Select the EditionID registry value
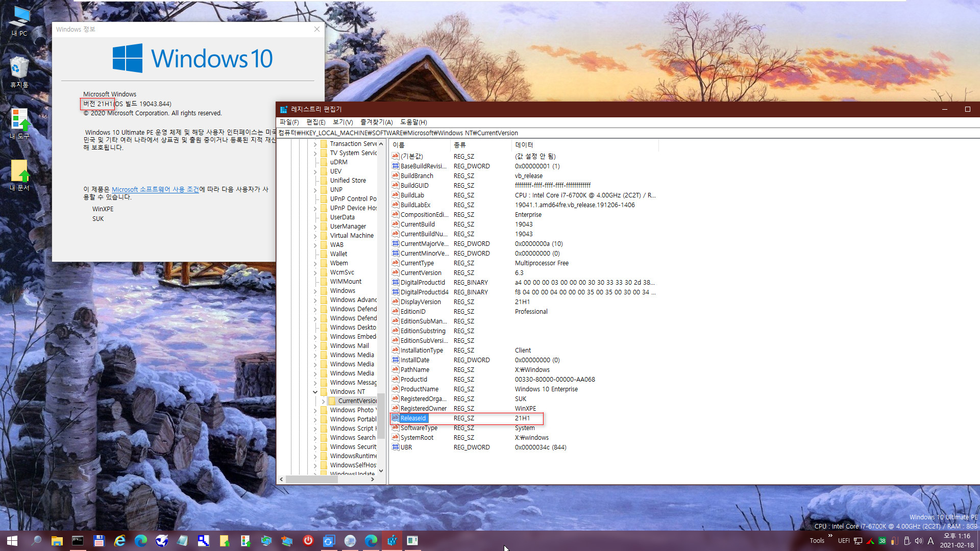Viewport: 980px width, 551px height. click(413, 312)
